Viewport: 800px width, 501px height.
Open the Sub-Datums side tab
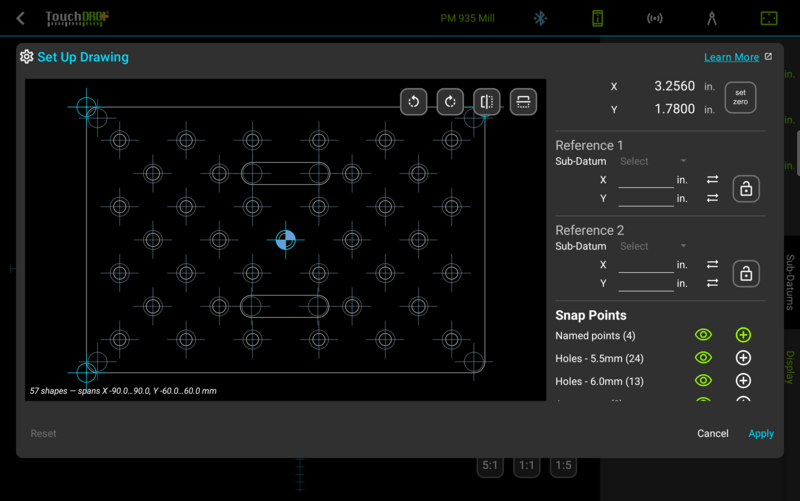[x=790, y=282]
